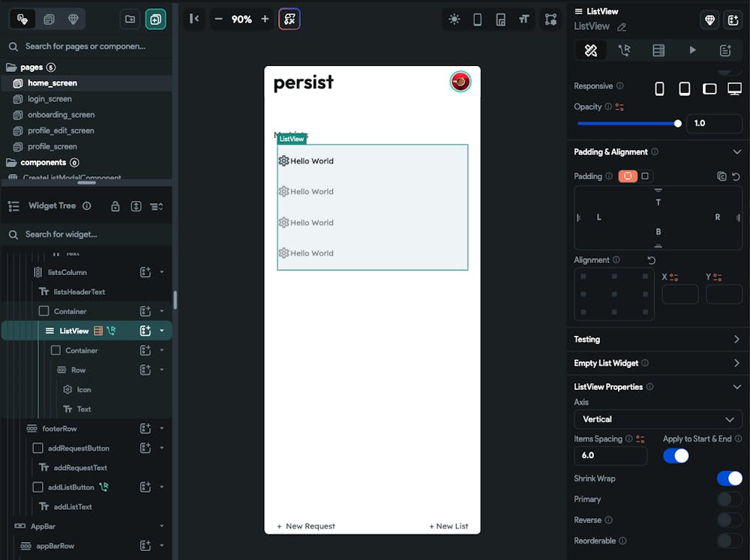Lock the widget tree
Viewport: 750px width, 560px height.
pyautogui.click(x=115, y=206)
